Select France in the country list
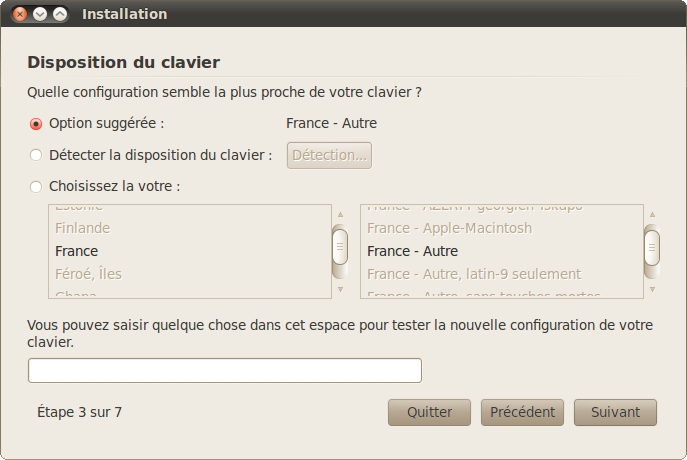Image resolution: width=687 pixels, height=460 pixels. pyautogui.click(x=77, y=251)
